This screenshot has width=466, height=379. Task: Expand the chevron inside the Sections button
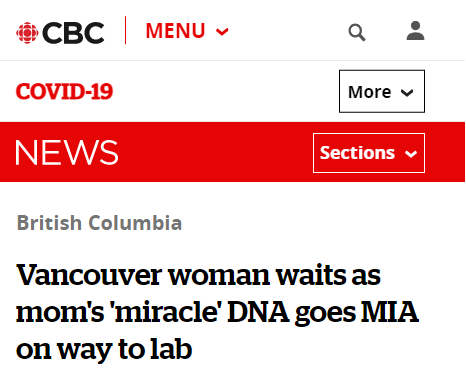click(x=411, y=154)
